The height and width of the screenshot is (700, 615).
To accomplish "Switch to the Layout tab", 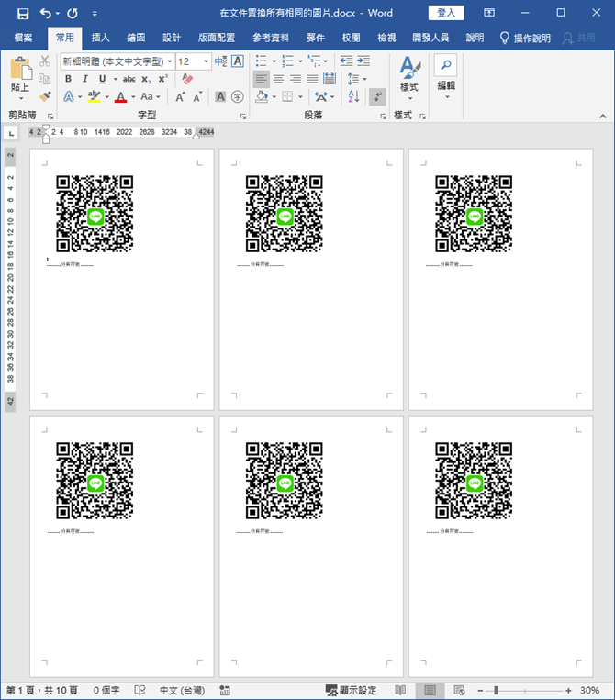I will [216, 38].
